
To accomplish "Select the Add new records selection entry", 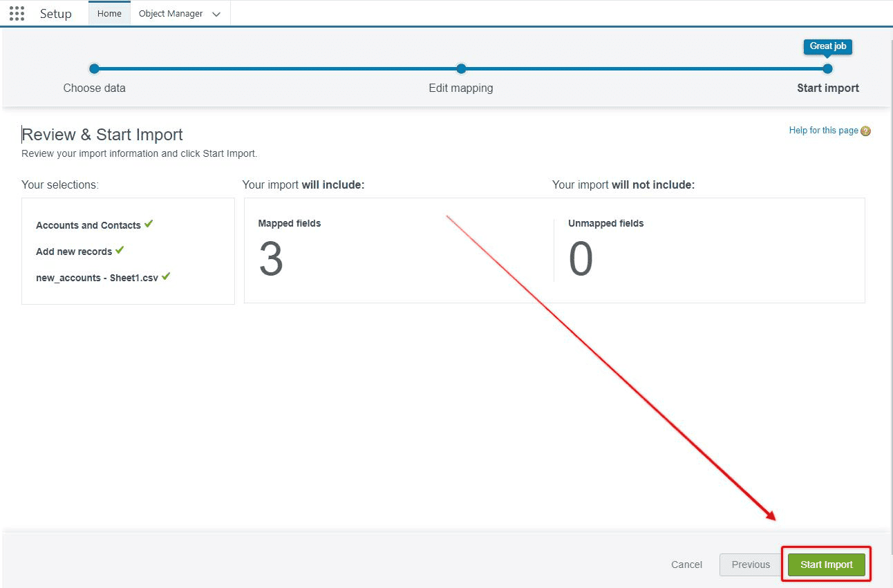I will click(x=74, y=251).
